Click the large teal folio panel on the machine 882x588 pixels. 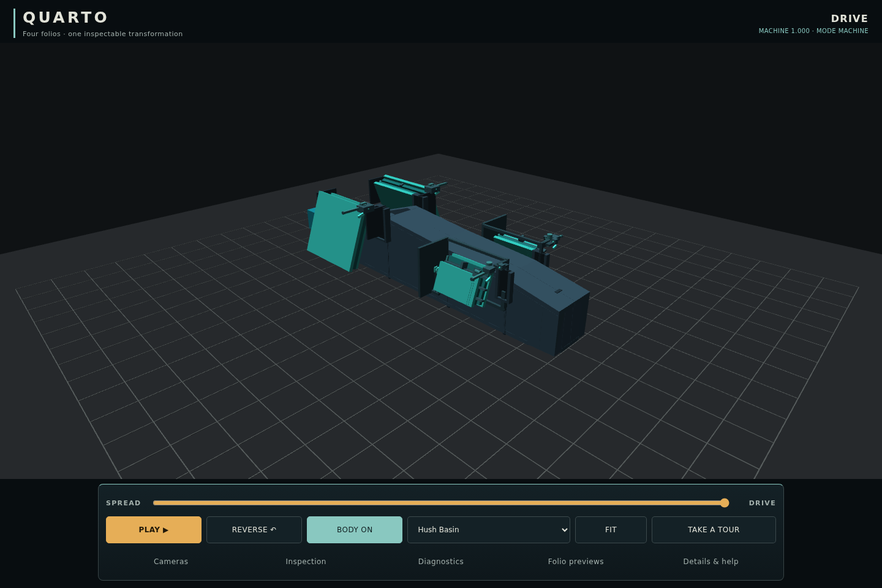(x=334, y=232)
